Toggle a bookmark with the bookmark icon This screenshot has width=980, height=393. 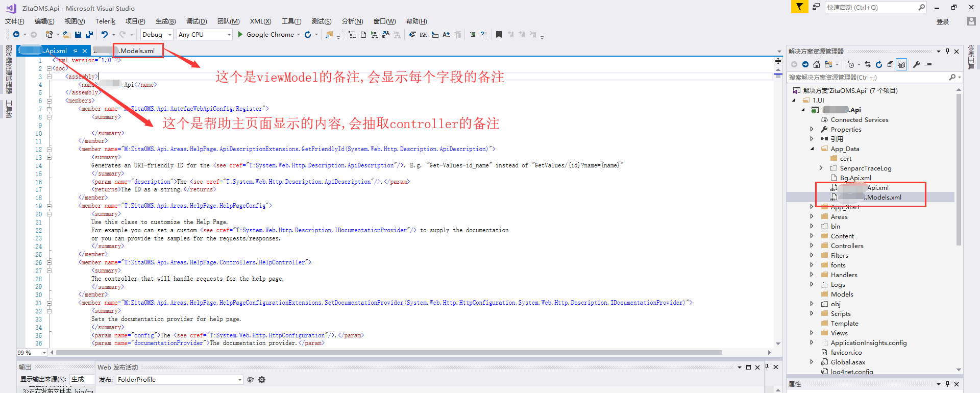(x=499, y=34)
